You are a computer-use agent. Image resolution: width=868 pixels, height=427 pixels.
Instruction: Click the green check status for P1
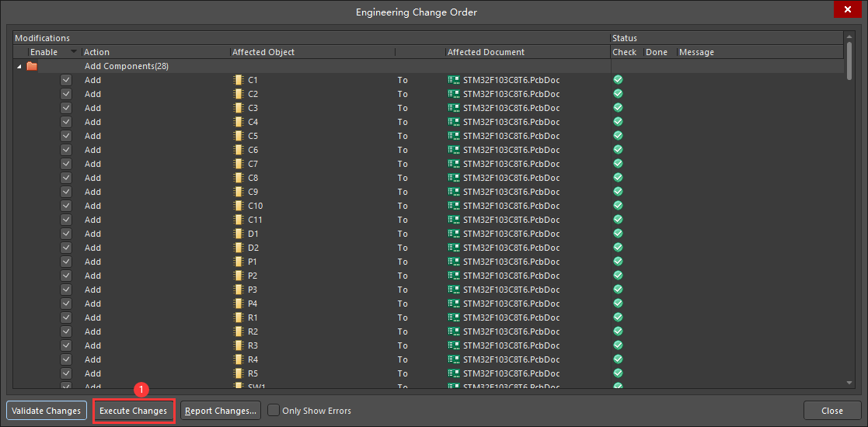pyautogui.click(x=619, y=261)
